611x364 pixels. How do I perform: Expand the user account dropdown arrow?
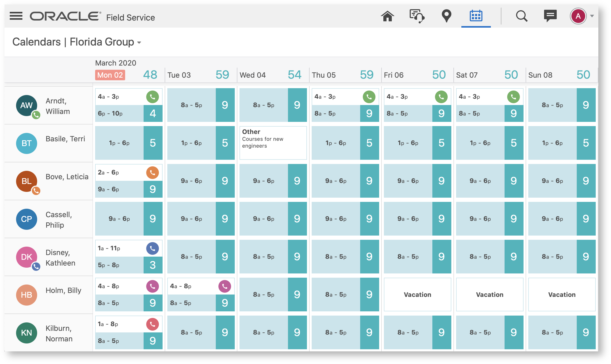click(592, 16)
